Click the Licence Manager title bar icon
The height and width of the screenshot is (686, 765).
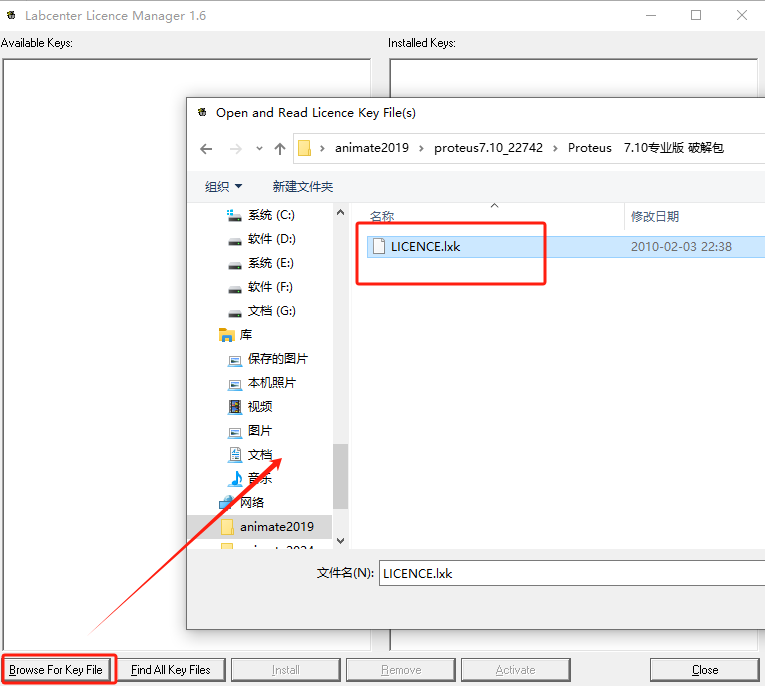click(11, 15)
